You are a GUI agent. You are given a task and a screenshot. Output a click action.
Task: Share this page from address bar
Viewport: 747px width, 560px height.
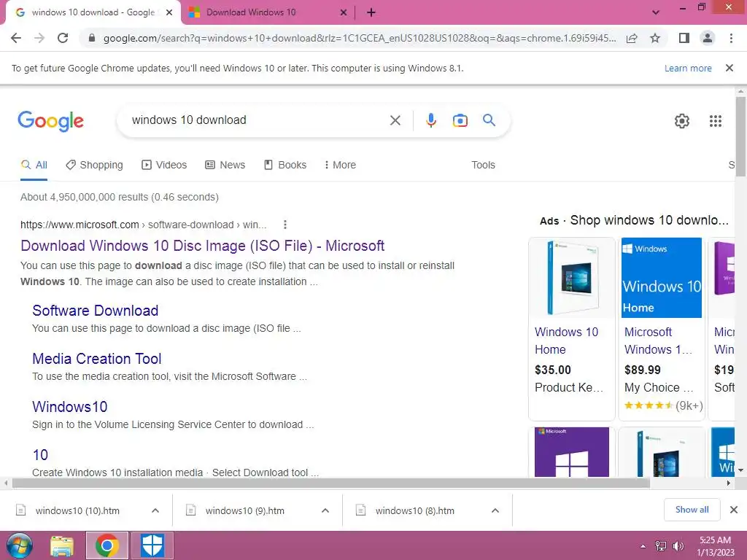[632, 38]
